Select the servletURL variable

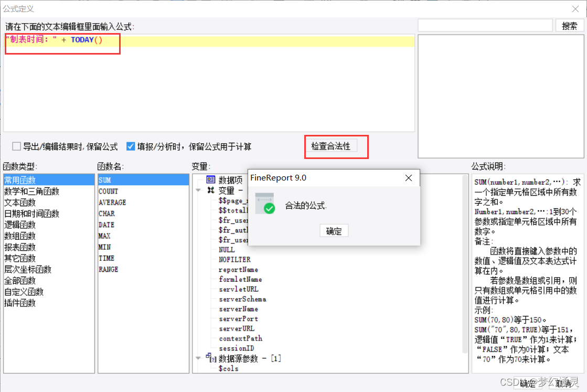(239, 289)
